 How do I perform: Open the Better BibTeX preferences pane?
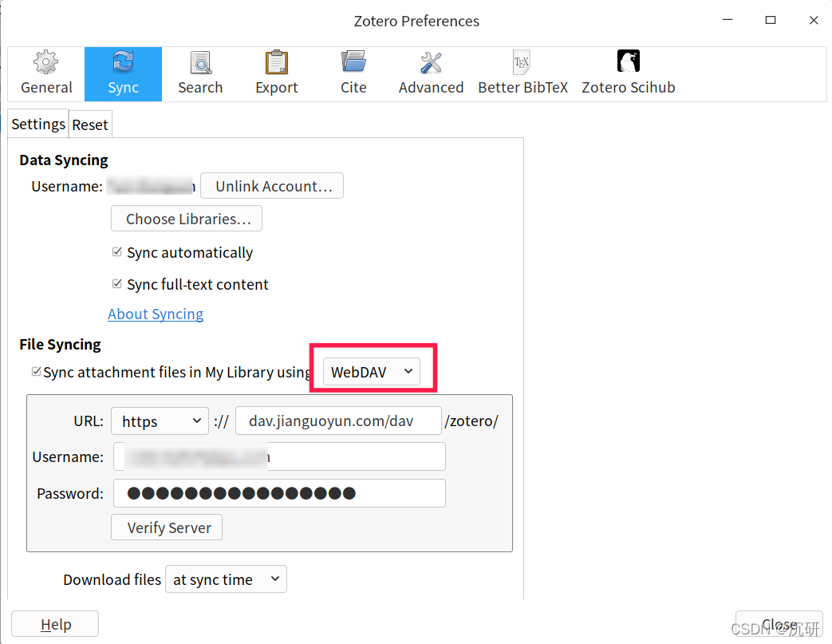point(522,73)
